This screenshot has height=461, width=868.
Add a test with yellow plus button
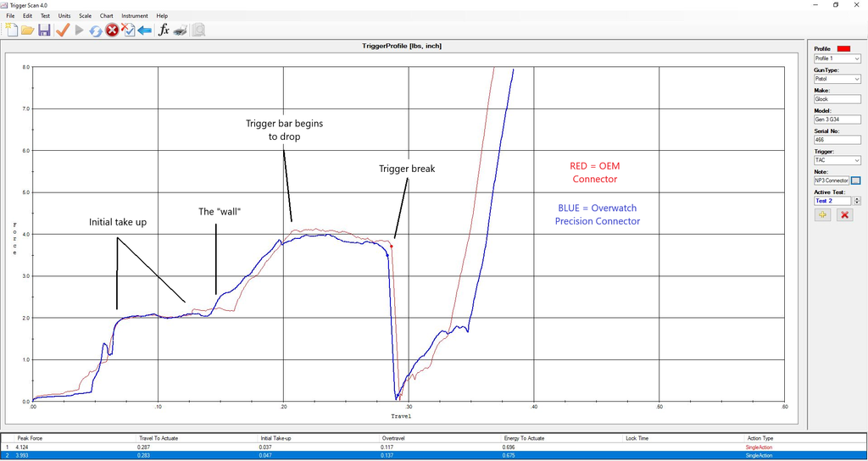click(x=822, y=214)
